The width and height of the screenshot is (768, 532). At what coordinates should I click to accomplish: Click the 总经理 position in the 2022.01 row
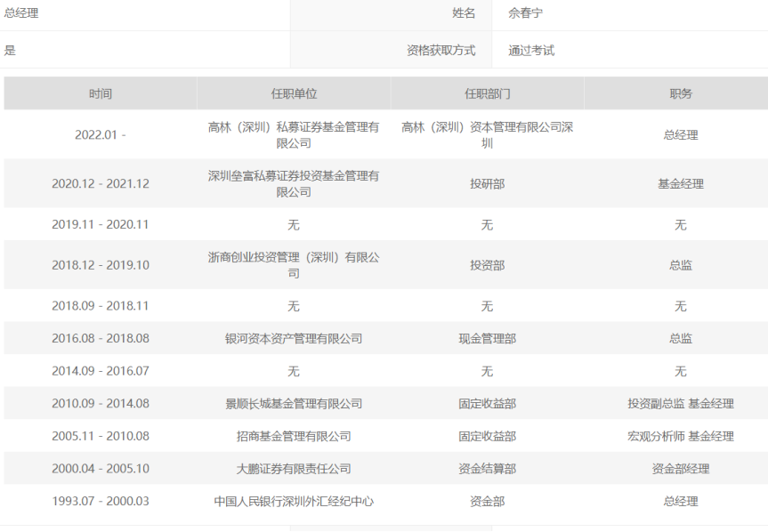point(681,134)
